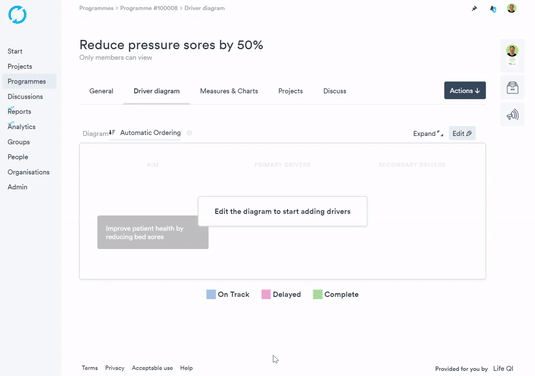
Task: Open Admin in the sidebar
Action: tap(17, 187)
